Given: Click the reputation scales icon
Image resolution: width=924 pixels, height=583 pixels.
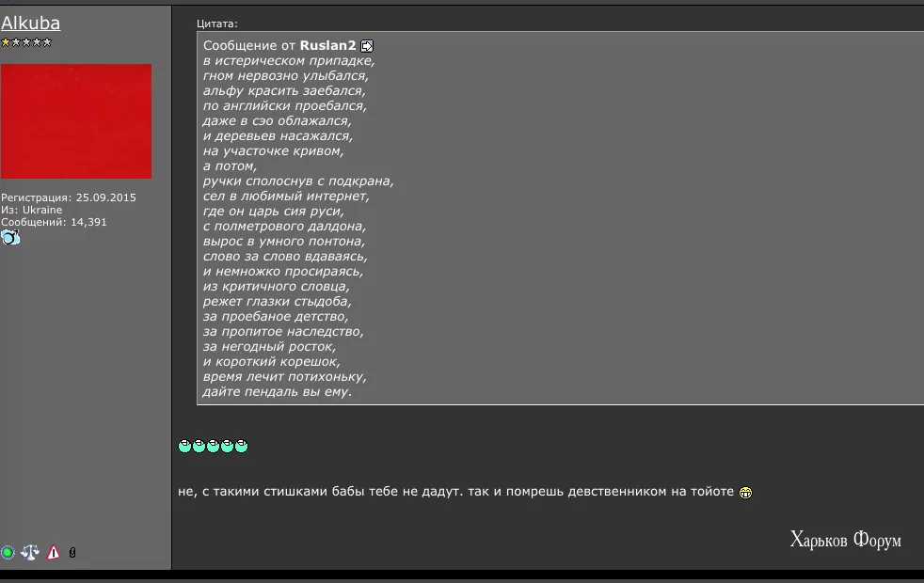Looking at the screenshot, I should (30, 552).
